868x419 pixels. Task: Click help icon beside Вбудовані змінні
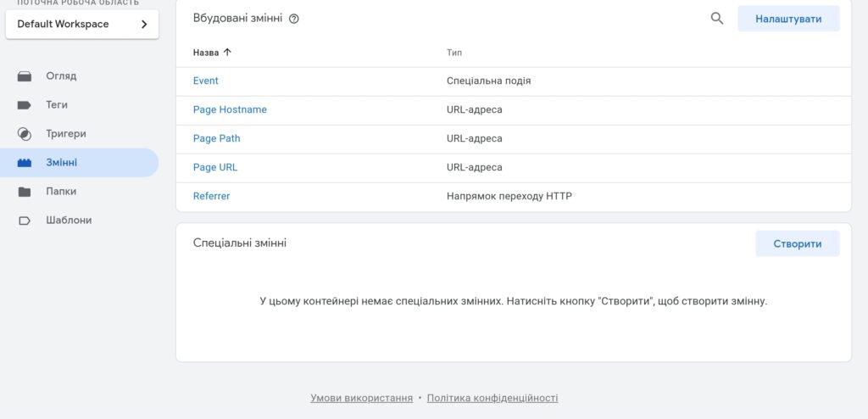[x=294, y=19]
